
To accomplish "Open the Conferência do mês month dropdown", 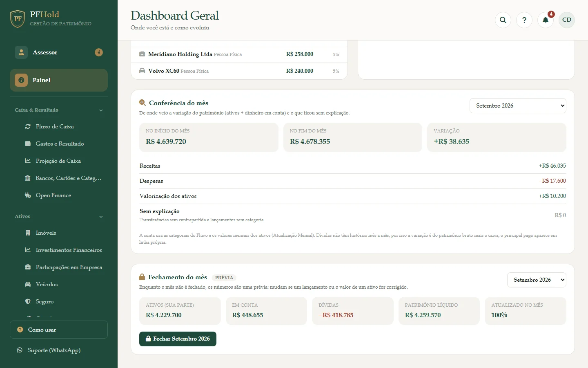I will pos(518,105).
